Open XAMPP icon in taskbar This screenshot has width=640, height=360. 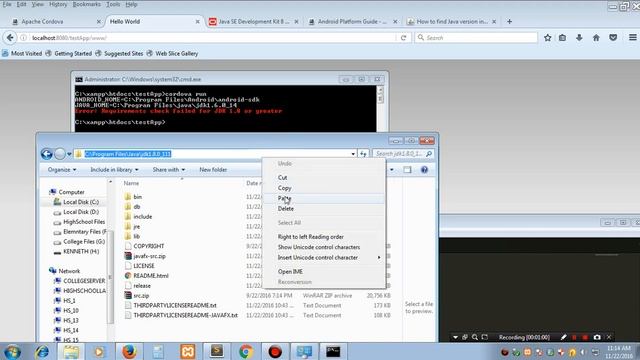tap(187, 351)
